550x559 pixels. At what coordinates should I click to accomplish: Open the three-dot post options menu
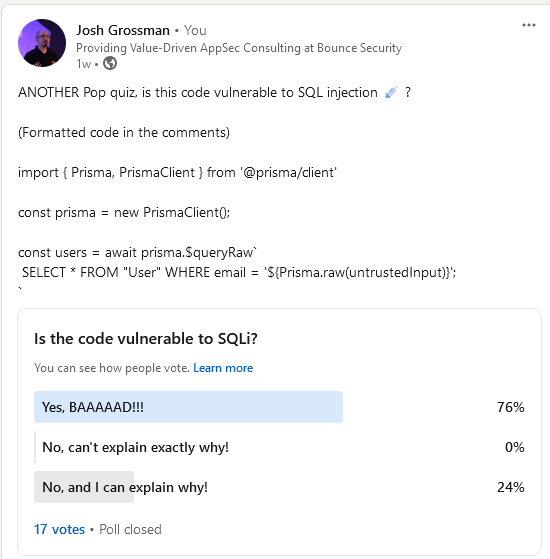[529, 25]
